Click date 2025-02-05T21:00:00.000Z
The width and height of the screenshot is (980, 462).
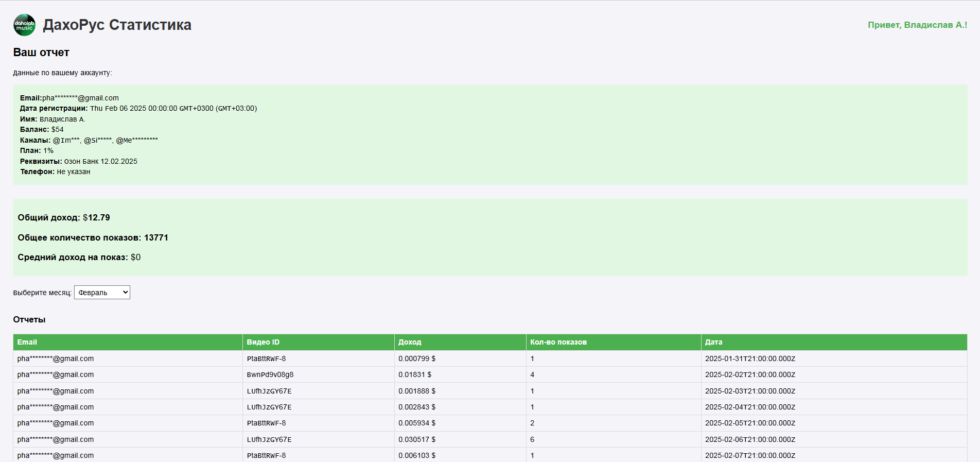click(750, 423)
